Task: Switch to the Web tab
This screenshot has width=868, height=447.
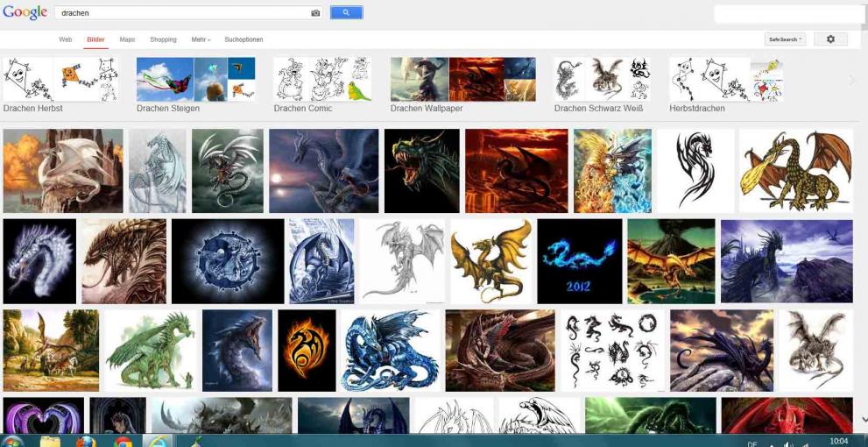Action: point(66,40)
